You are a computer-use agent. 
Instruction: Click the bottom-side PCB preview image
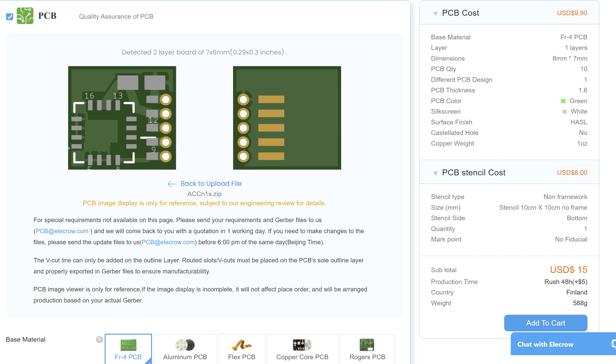[287, 118]
